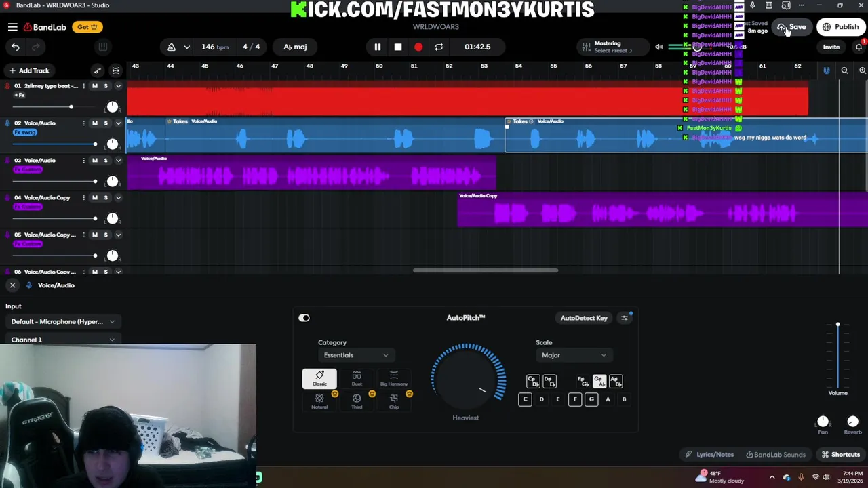The image size is (868, 488).
Task: Click the Add Track button
Action: (x=28, y=70)
